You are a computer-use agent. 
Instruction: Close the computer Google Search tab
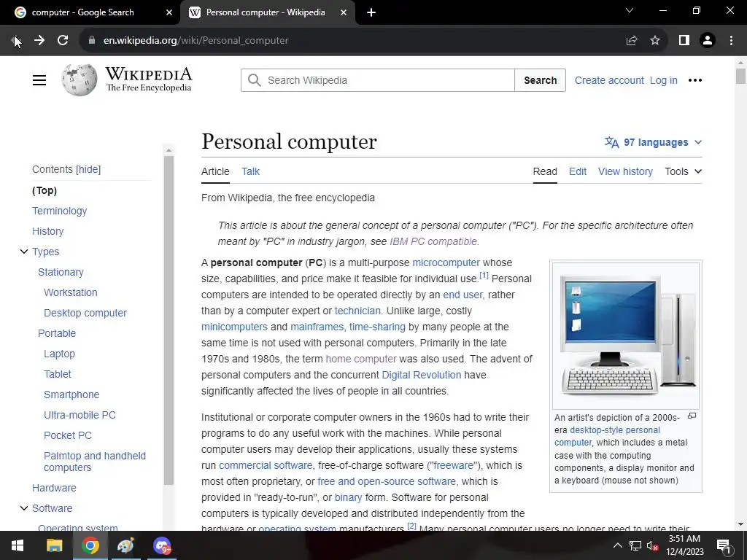(169, 12)
